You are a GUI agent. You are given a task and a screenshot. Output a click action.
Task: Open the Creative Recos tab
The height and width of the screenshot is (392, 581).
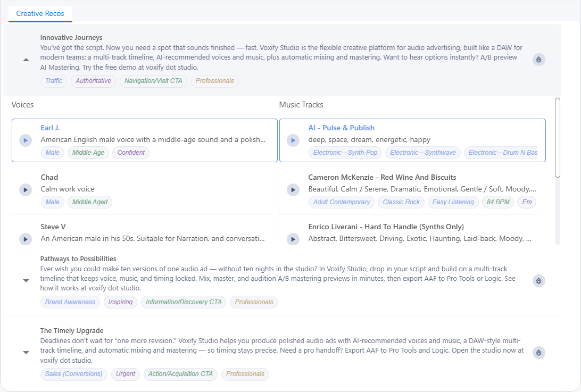(40, 14)
